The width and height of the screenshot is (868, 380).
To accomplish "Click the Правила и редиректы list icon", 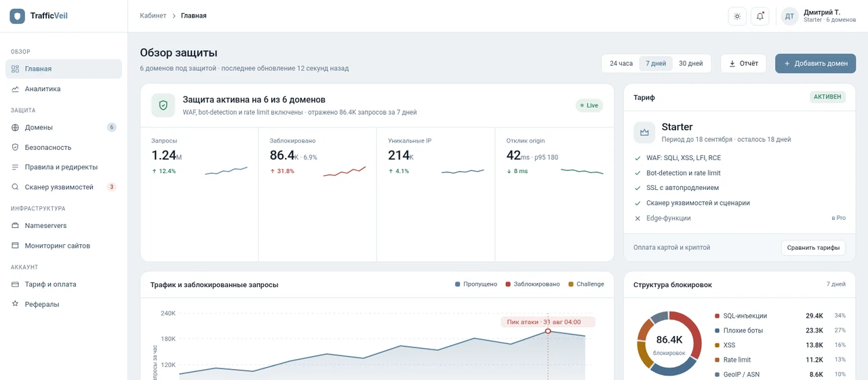I will (x=15, y=167).
